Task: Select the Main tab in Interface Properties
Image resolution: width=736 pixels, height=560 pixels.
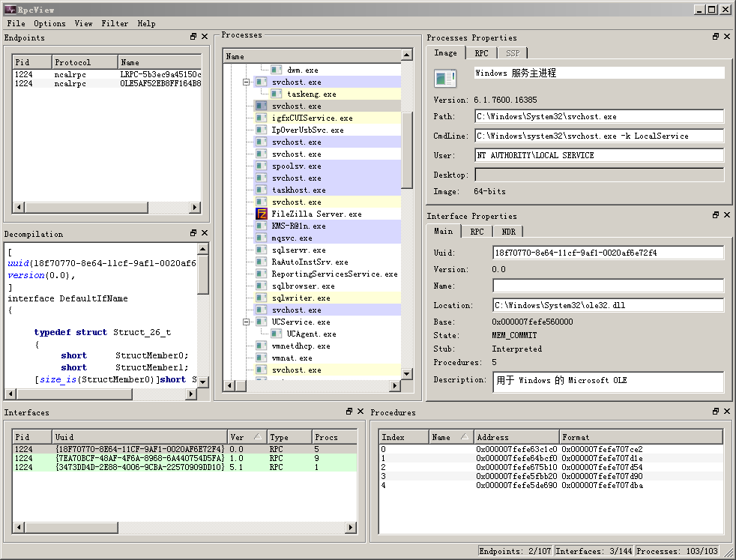Action: tap(444, 232)
